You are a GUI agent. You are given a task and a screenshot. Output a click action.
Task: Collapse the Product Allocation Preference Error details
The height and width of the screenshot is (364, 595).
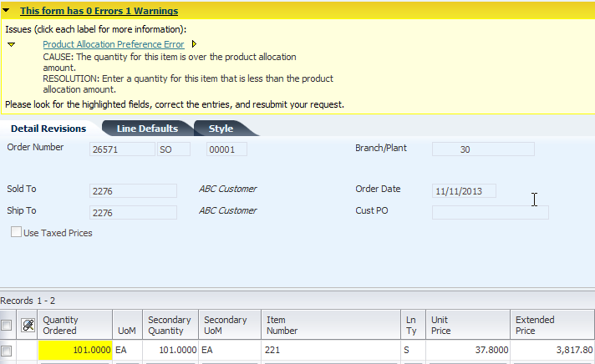click(12, 45)
